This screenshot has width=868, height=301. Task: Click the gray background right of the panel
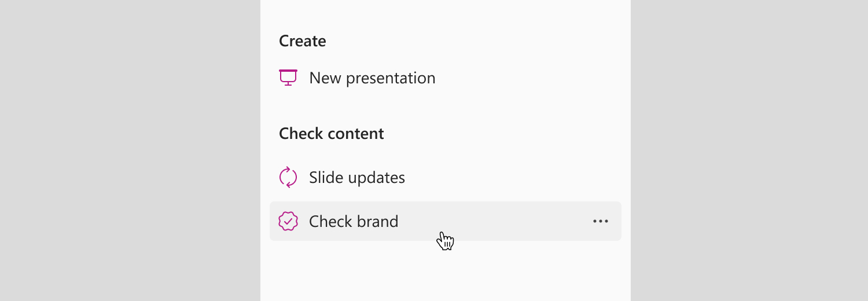pos(749,150)
